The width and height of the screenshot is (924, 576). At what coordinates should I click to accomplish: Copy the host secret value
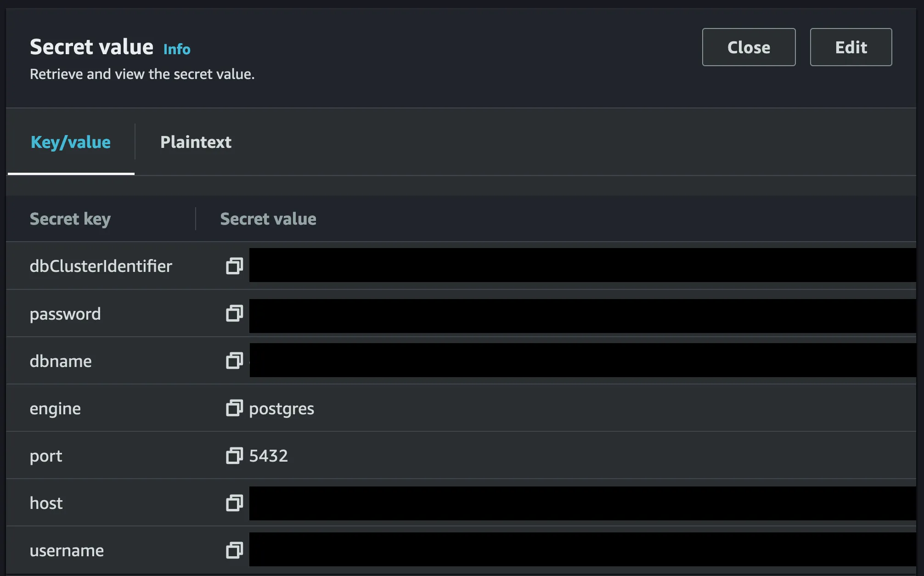234,503
